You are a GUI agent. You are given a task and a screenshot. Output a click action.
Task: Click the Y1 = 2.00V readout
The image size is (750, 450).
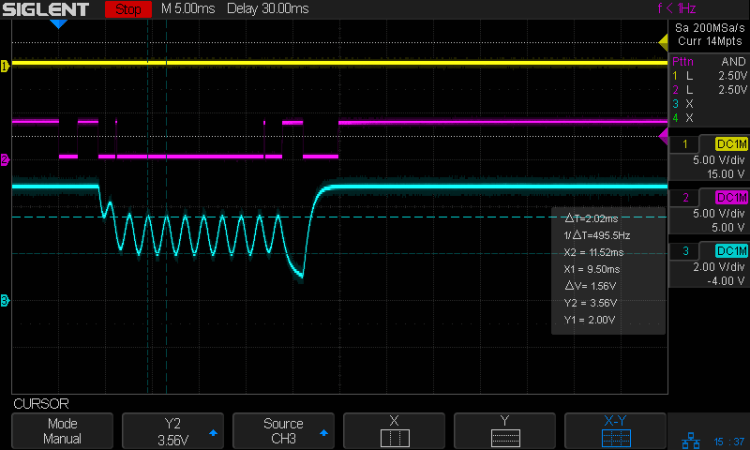(589, 320)
